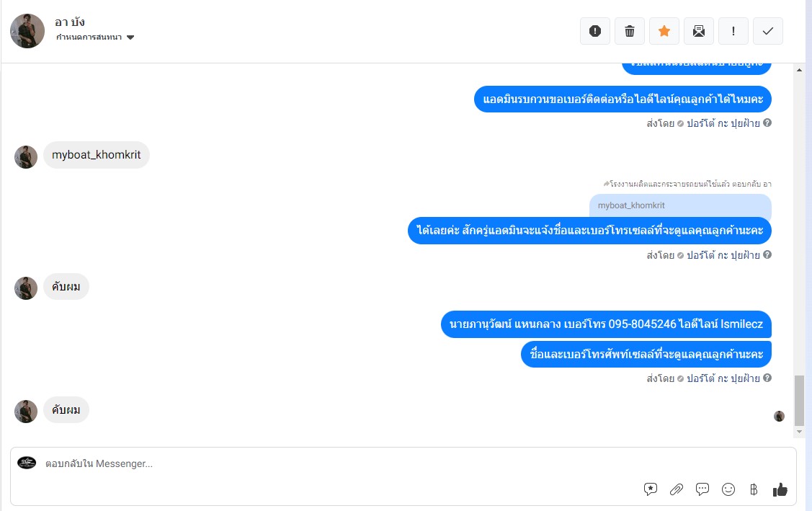This screenshot has height=511, width=812.
Task: Toggle the orange follow-up star
Action: point(664,31)
